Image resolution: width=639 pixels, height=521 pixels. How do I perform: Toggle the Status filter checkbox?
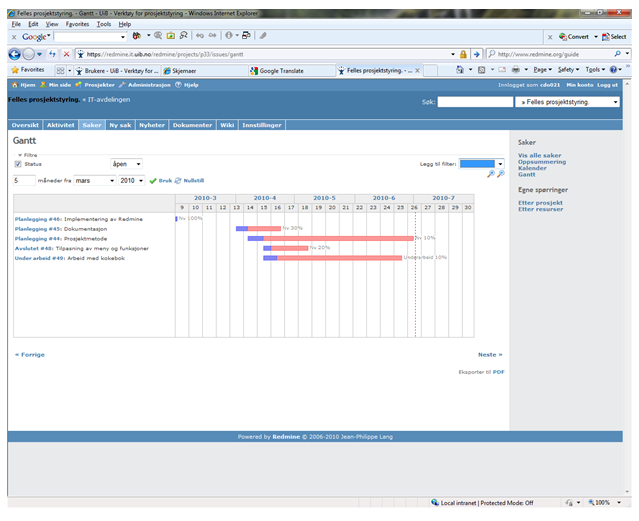click(x=18, y=164)
